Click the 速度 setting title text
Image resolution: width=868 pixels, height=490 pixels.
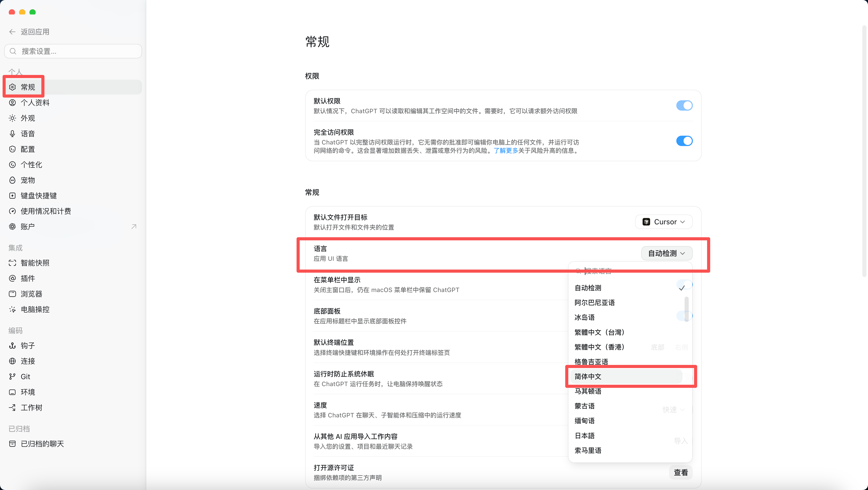[x=320, y=405]
